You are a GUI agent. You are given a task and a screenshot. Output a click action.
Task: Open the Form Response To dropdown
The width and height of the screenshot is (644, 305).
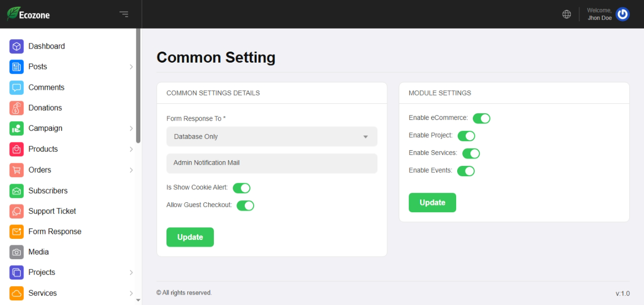pos(271,137)
